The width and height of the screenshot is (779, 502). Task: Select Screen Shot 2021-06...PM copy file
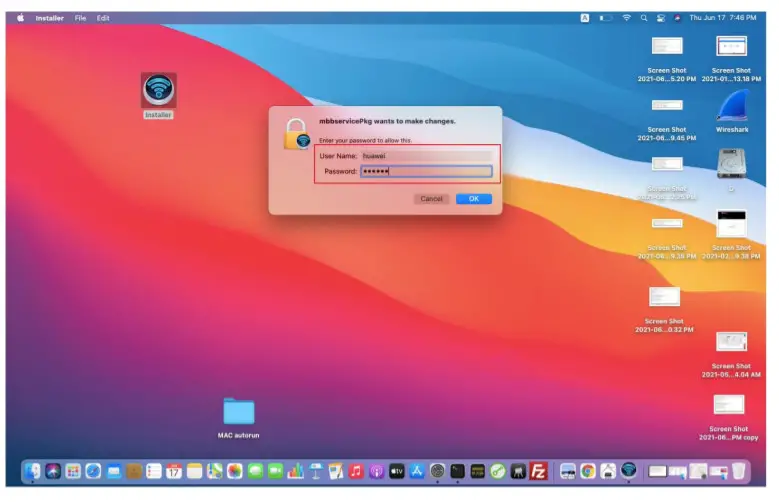pos(729,405)
